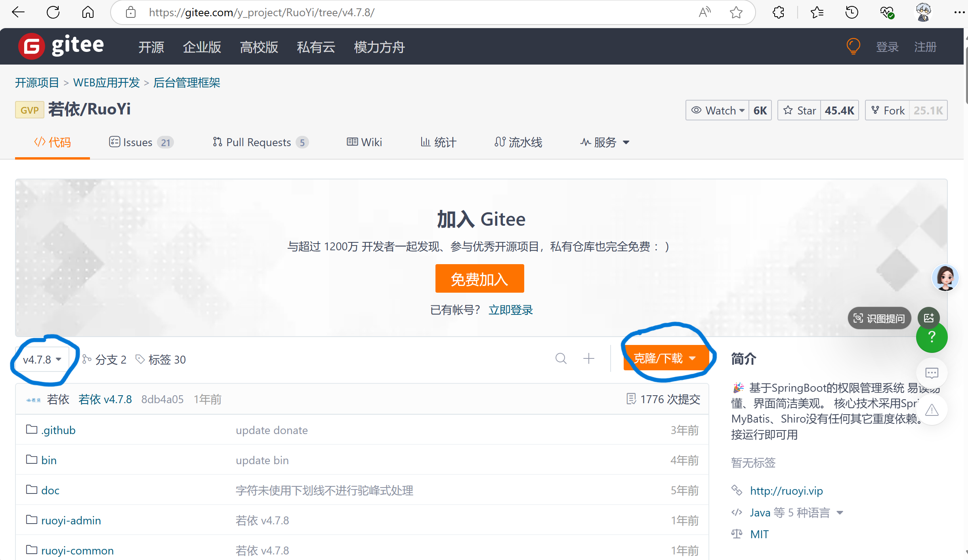Expand the 服务 menu
The width and height of the screenshot is (968, 560).
(605, 142)
